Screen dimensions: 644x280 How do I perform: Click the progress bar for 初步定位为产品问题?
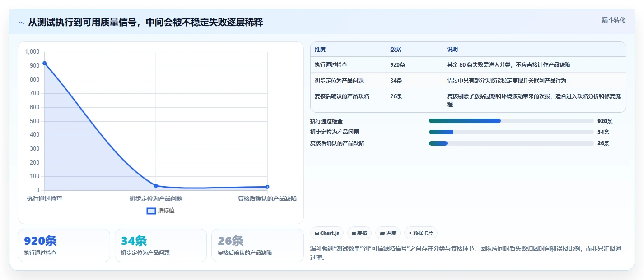tap(511, 132)
